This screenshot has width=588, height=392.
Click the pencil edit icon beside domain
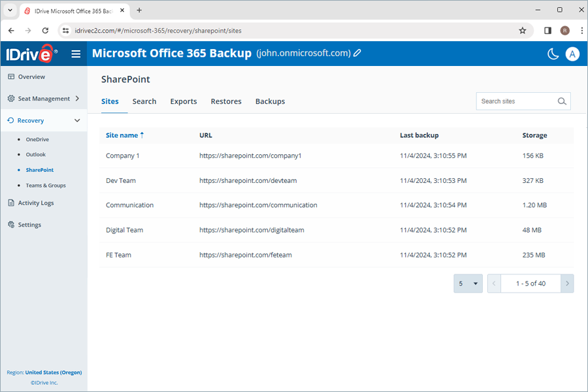point(357,54)
